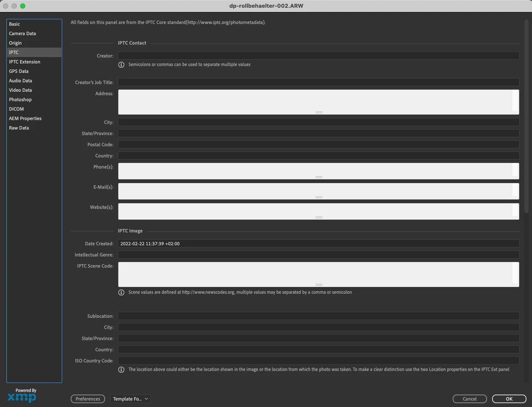Click the Date Created field
The image size is (532, 407).
[x=319, y=244]
